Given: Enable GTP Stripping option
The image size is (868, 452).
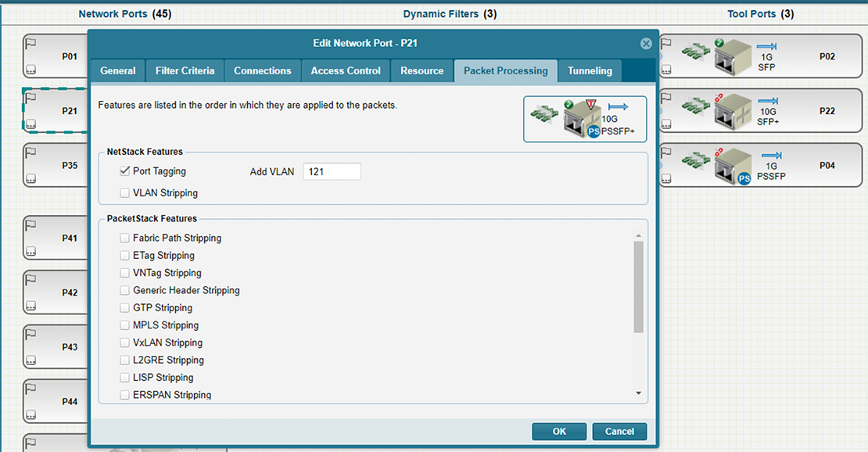Looking at the screenshot, I should tap(124, 308).
